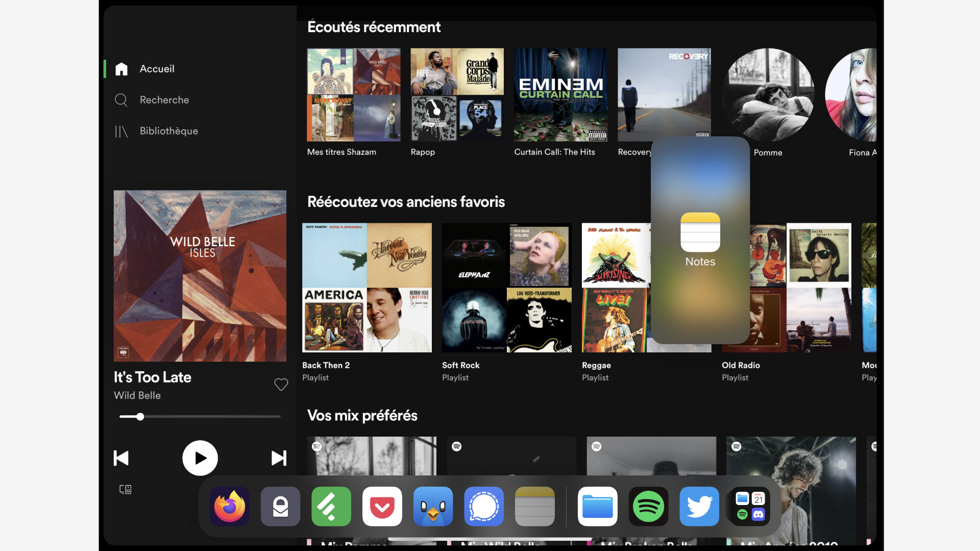Like the song It's Too Late
The height and width of the screenshot is (551, 980).
coord(281,385)
